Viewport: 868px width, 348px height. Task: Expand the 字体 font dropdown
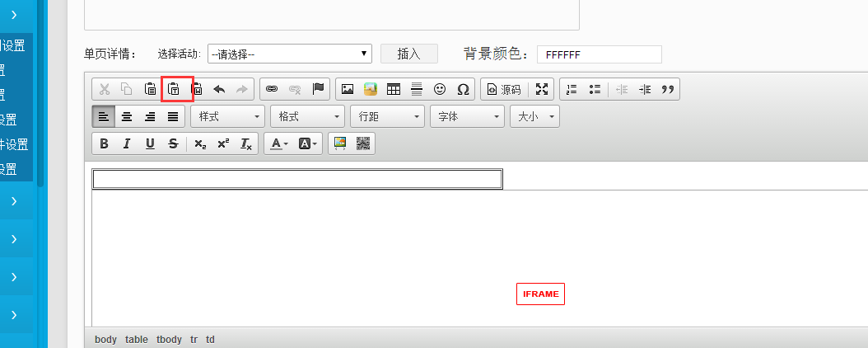pos(467,116)
